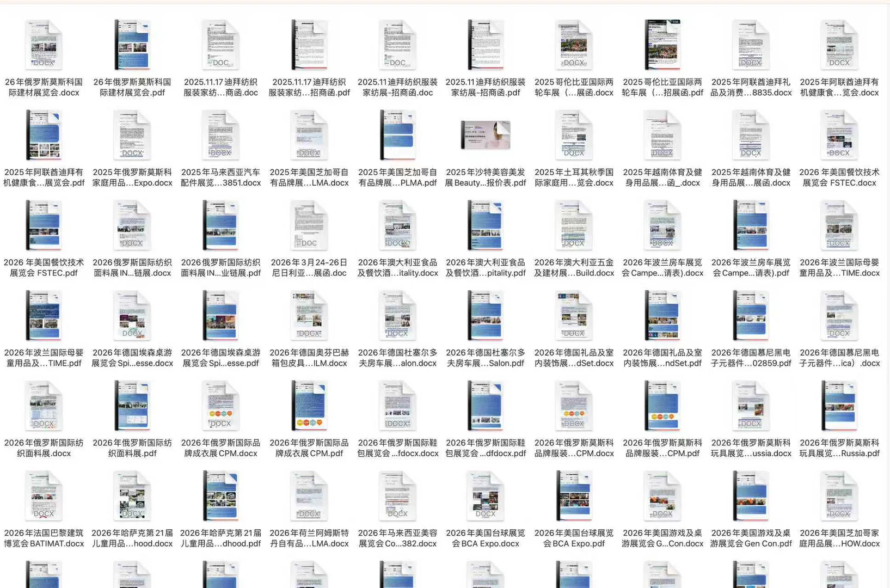Viewport: 890px width, 588px height.
Task: Select the 2026年德国慕尼黑电子元器件…ica）.docx icon
Action: [839, 316]
